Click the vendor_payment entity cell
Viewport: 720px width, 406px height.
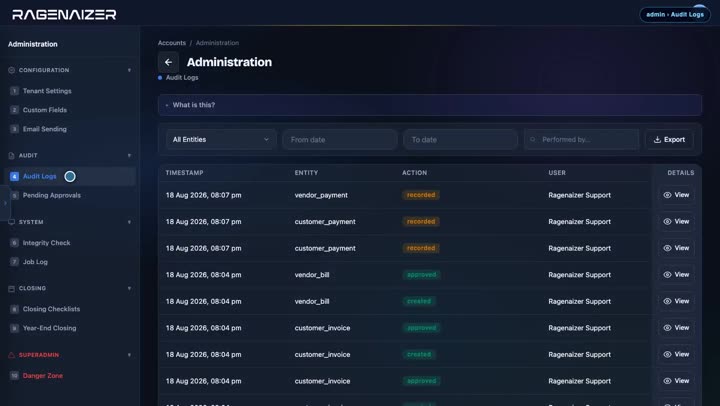321,195
